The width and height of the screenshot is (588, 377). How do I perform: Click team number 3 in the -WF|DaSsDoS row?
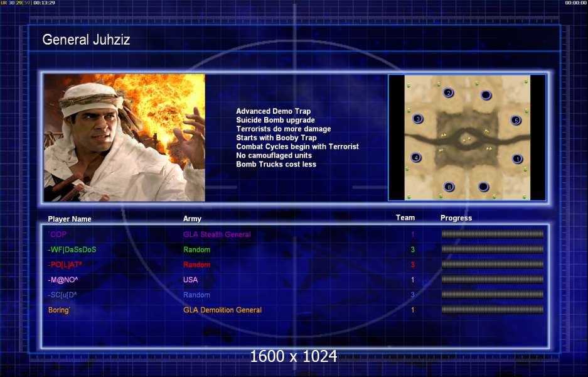coord(412,249)
